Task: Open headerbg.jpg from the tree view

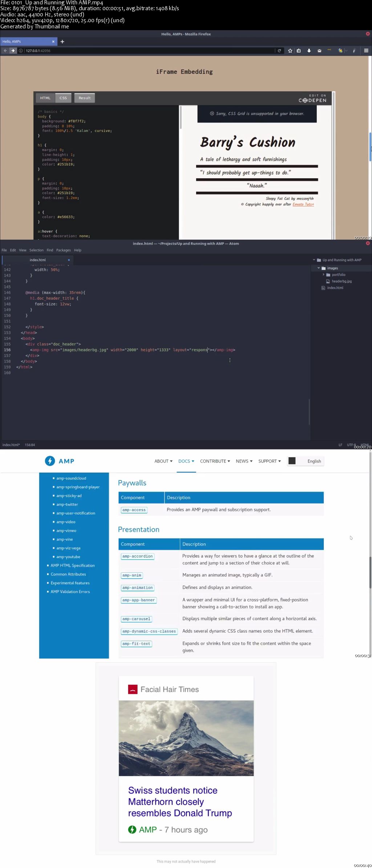Action: click(341, 281)
